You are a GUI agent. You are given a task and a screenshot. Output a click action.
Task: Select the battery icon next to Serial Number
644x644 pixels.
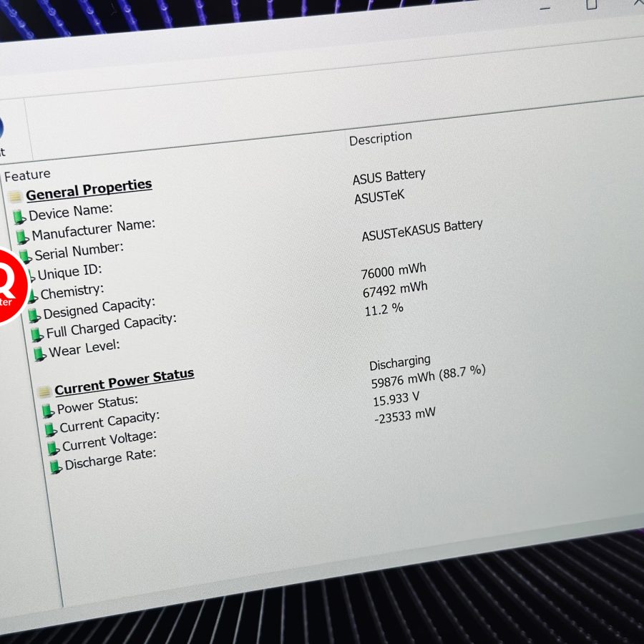[26, 256]
